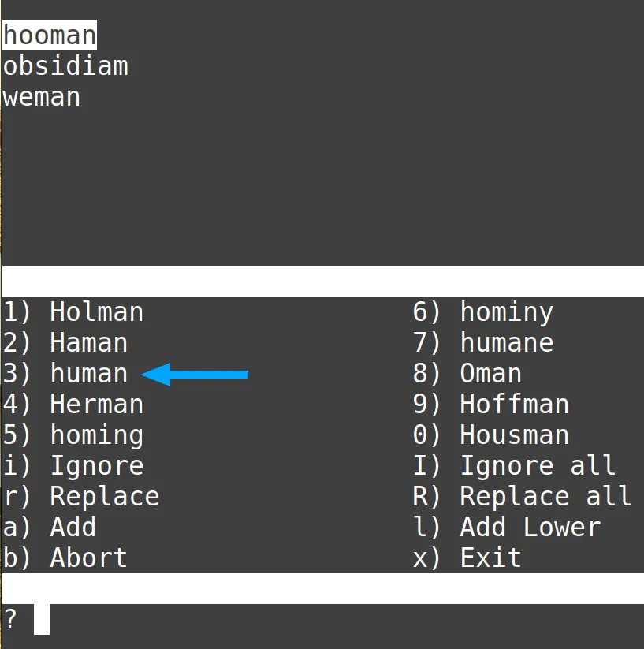Click the highlighted word "hooman"
This screenshot has height=649, width=644.
pos(49,35)
